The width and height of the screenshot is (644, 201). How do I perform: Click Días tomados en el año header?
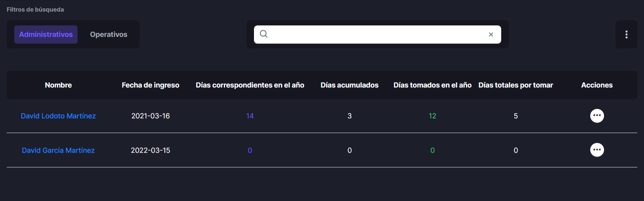pos(432,85)
